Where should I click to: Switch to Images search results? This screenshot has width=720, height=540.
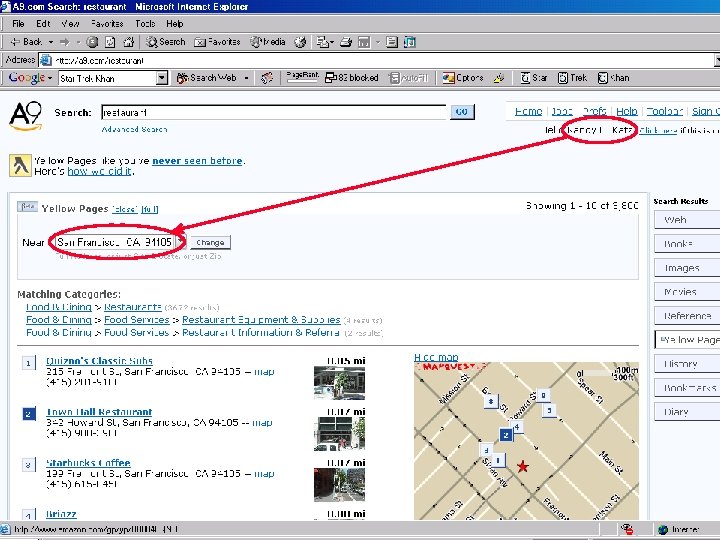click(687, 267)
